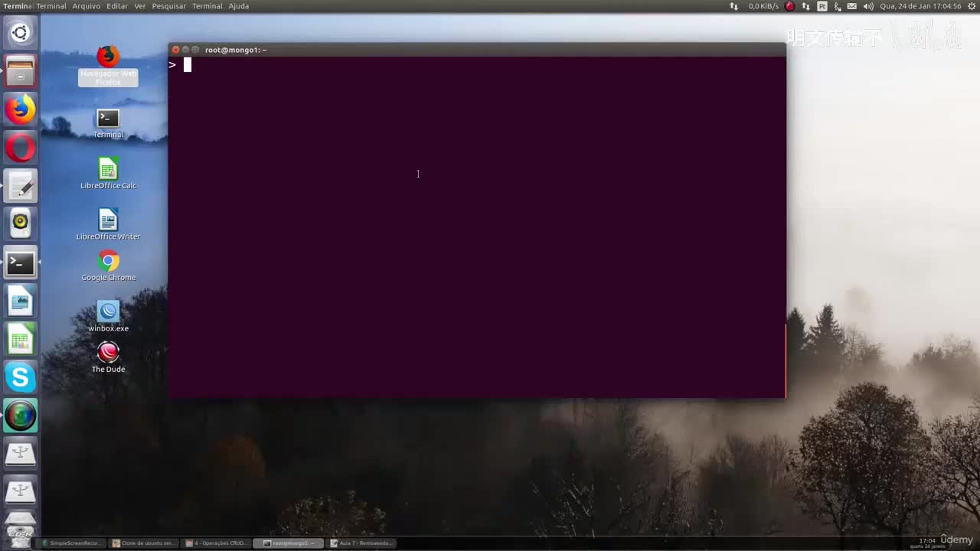Open the text editor in the launcher
Viewport: 980px width, 551px height.
coord(20,186)
